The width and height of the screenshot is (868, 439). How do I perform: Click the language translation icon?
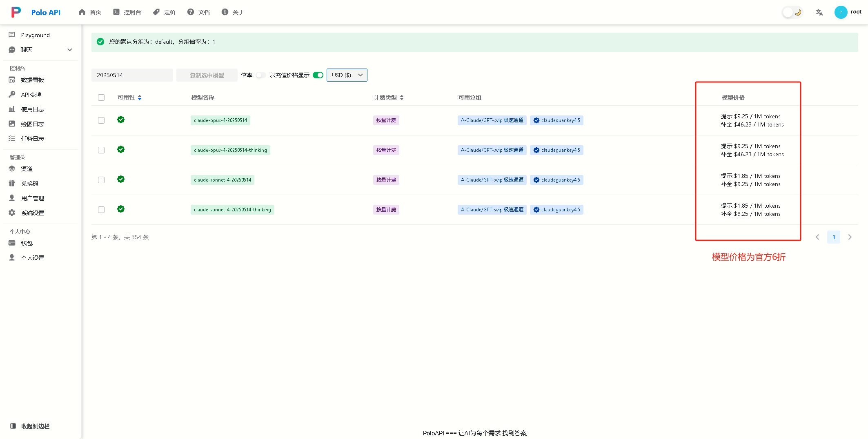819,12
